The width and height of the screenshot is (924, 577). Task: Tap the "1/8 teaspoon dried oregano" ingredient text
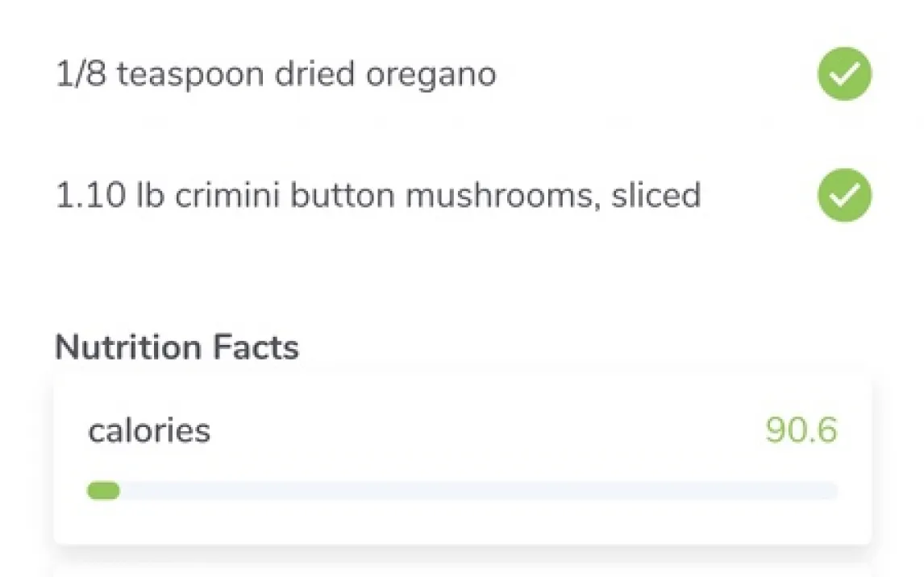(x=275, y=75)
